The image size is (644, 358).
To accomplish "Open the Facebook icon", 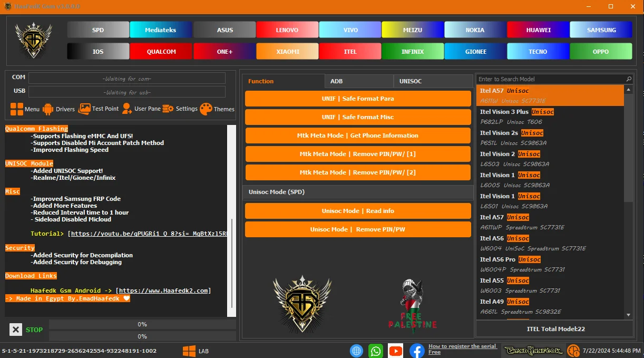I will coord(417,351).
